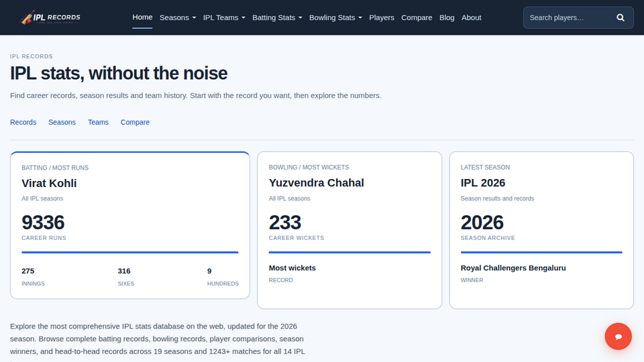Follow the Records quick link
The width and height of the screenshot is (644, 362).
click(23, 122)
